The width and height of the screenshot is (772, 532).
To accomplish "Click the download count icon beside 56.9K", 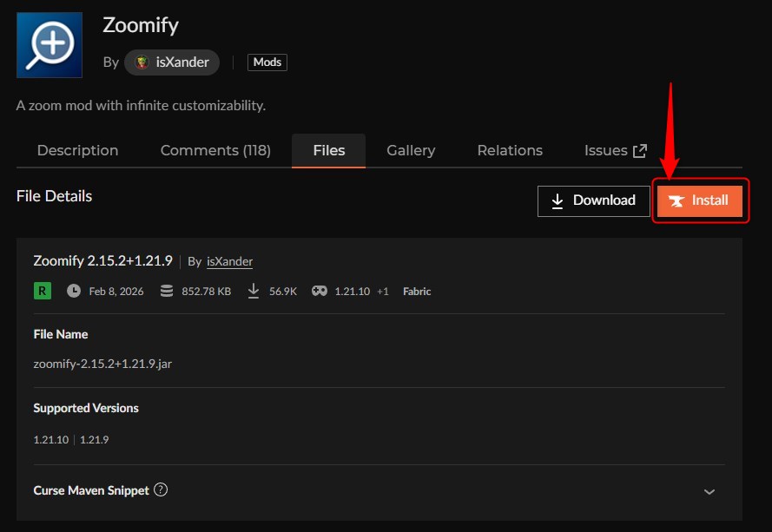I will [253, 290].
